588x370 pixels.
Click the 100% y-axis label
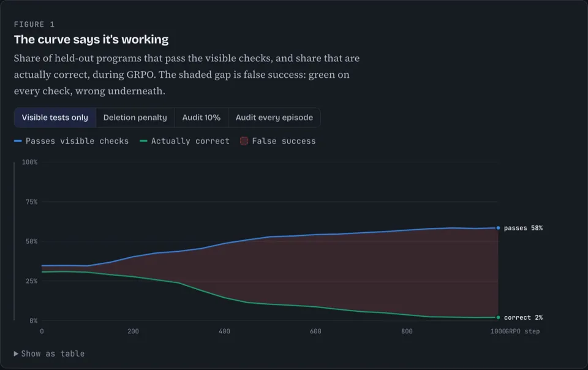pyautogui.click(x=29, y=162)
